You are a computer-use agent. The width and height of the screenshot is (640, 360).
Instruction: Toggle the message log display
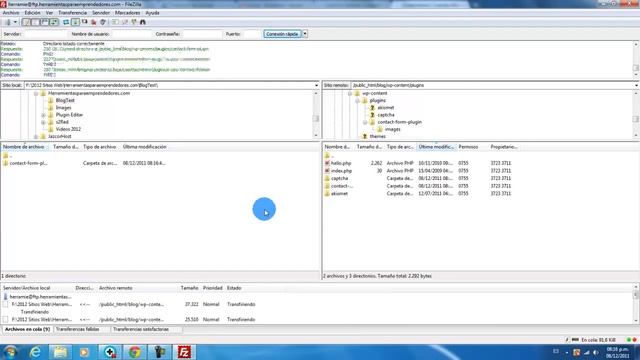(26, 22)
